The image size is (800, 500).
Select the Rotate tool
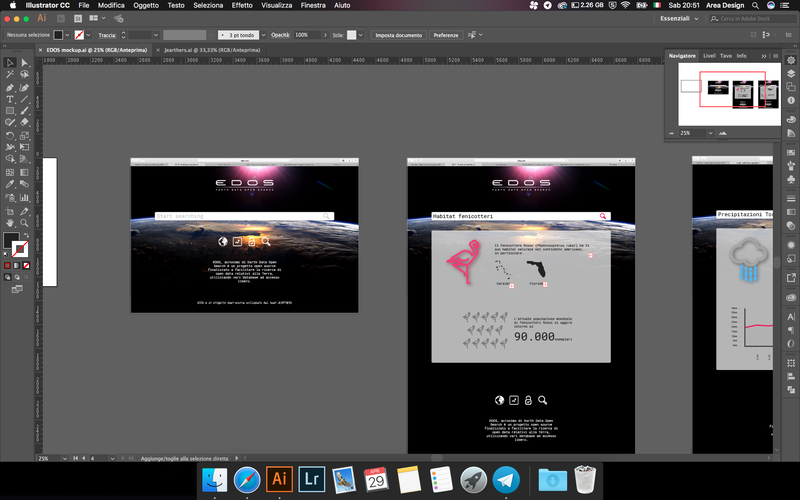10,135
